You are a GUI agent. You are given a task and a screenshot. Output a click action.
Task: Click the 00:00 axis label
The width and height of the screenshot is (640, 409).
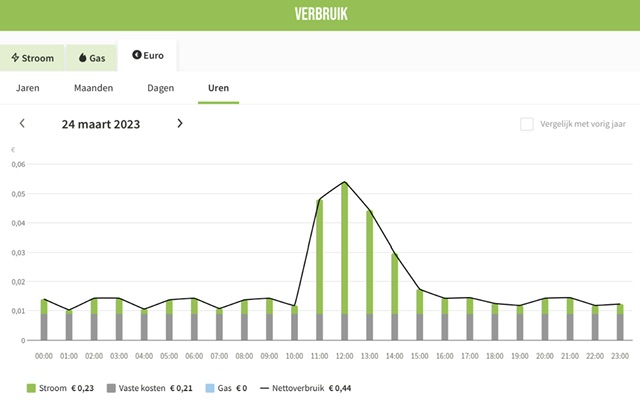pyautogui.click(x=44, y=356)
